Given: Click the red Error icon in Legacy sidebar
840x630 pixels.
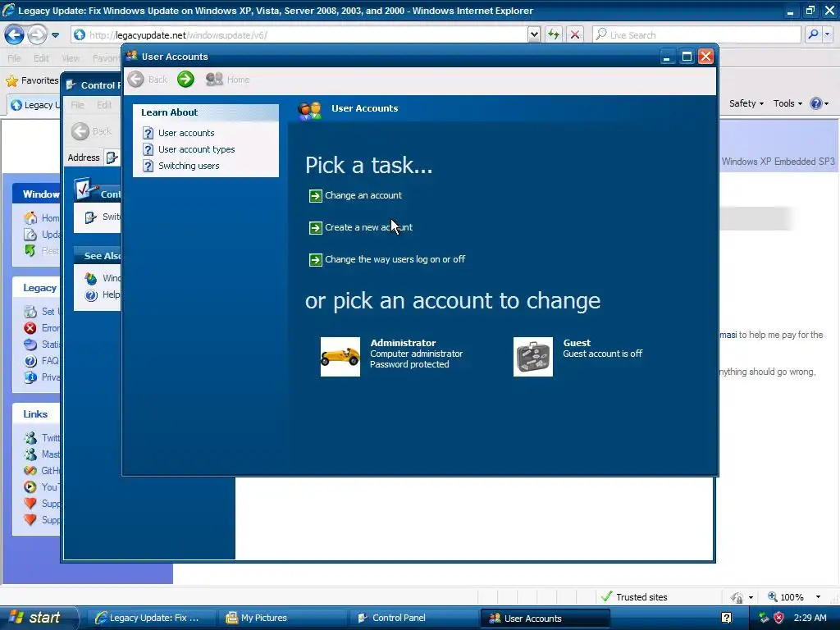Looking at the screenshot, I should coord(30,328).
